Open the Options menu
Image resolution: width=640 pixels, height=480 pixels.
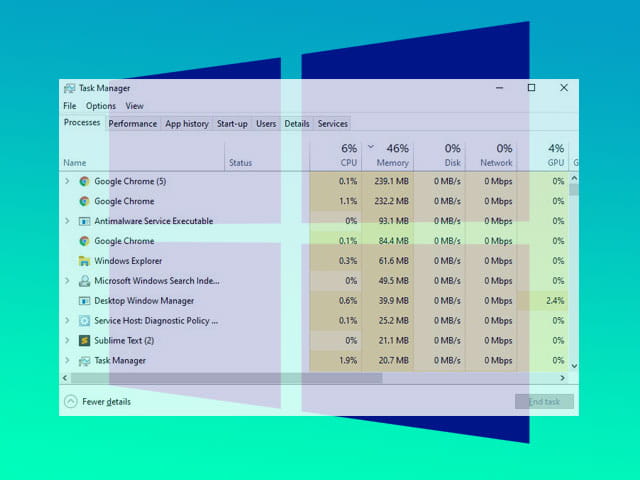101,106
